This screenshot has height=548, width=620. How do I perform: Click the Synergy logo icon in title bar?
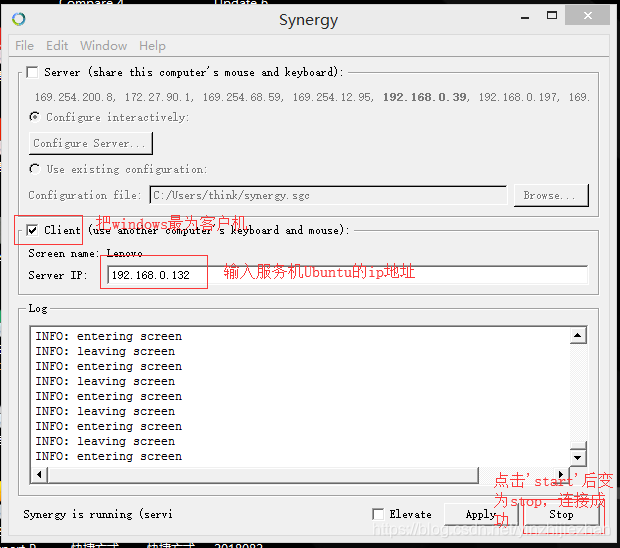coord(19,19)
